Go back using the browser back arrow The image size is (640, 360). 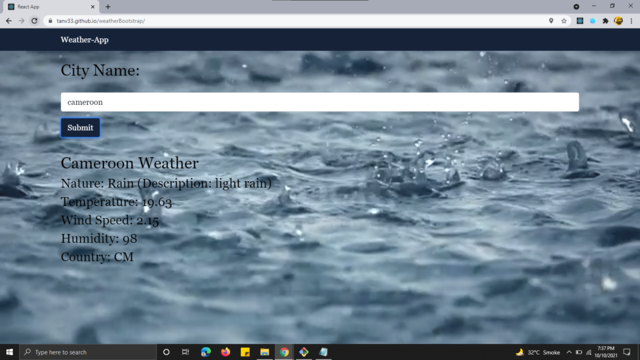[9, 21]
